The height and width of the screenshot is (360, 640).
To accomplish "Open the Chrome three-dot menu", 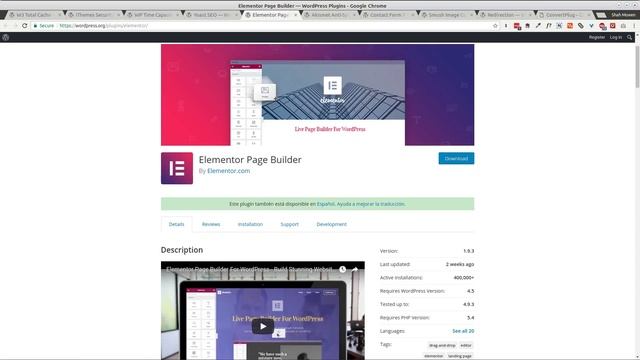I will click(x=634, y=26).
